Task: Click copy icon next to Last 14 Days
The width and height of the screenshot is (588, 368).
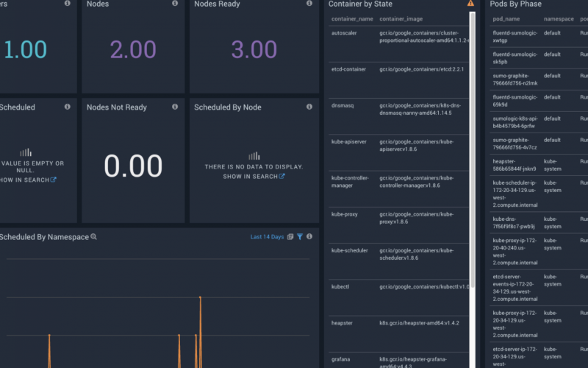Action: point(290,237)
